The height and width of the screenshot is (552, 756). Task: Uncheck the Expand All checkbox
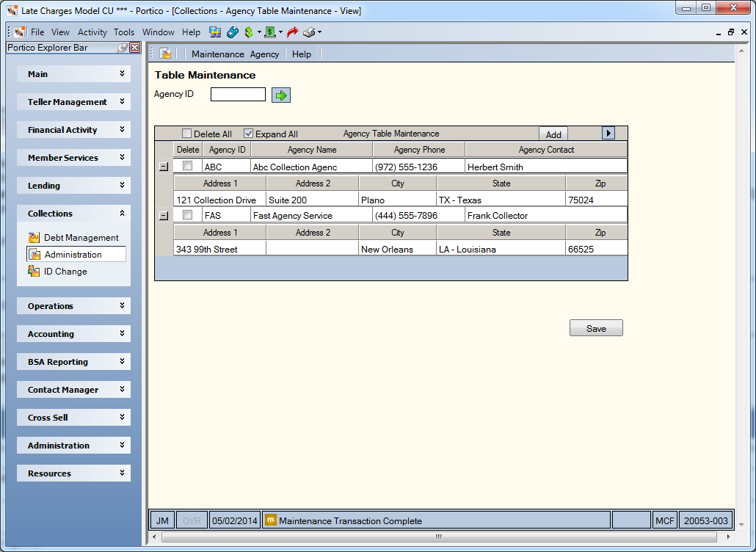click(248, 134)
